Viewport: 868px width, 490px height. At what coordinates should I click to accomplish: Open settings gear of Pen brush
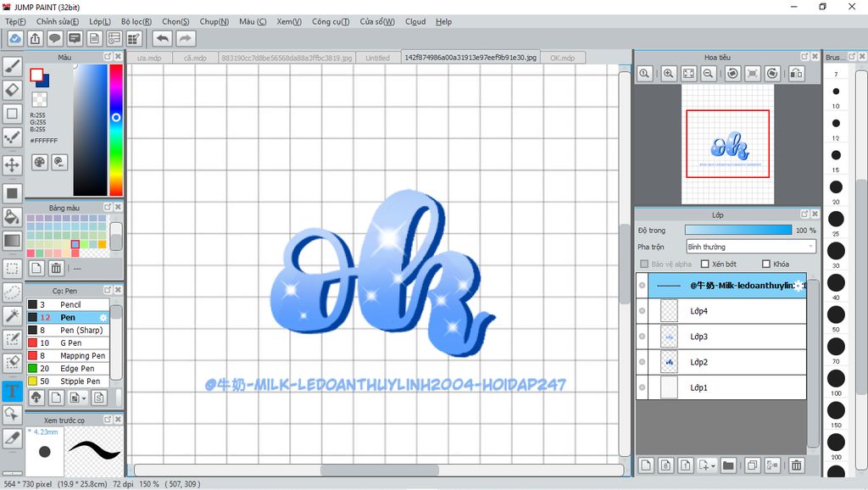coord(103,317)
